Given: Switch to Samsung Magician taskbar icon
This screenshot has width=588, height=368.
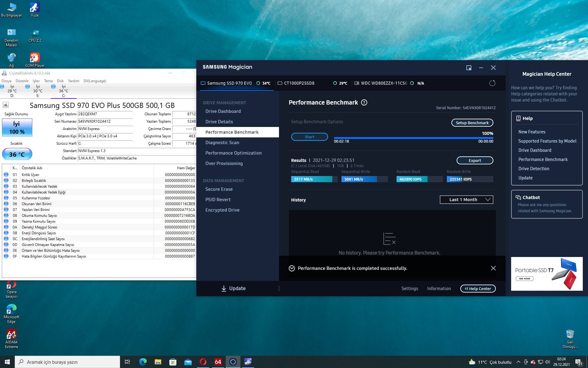Looking at the screenshot, I should pos(233,362).
